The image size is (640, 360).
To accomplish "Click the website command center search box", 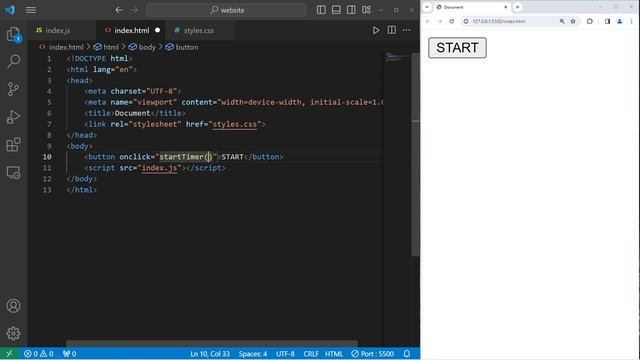I will click(x=227, y=10).
